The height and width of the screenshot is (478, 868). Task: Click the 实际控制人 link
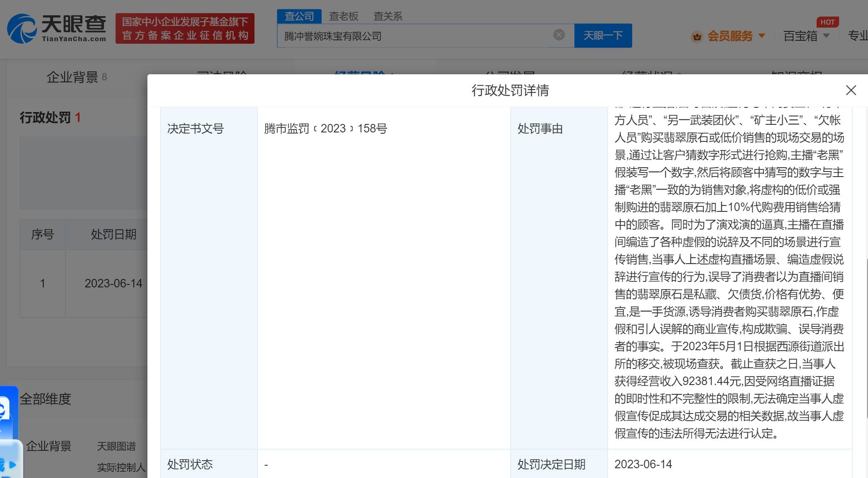pos(121,467)
